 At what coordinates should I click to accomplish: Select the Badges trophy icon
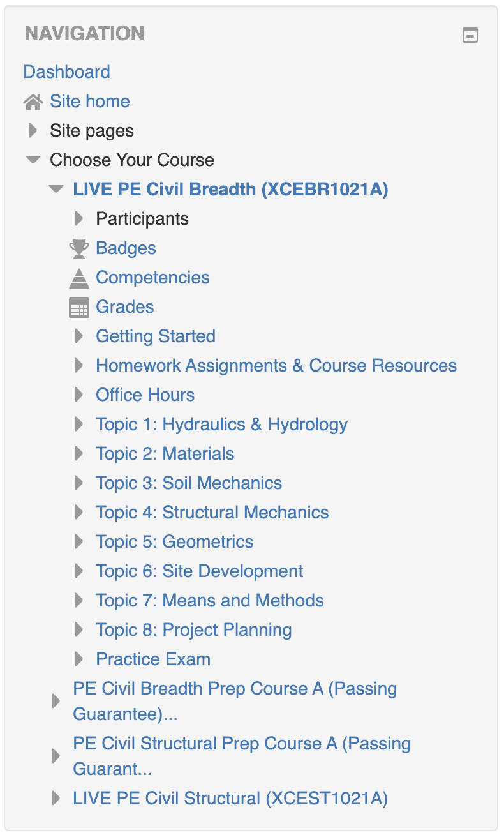(78, 248)
